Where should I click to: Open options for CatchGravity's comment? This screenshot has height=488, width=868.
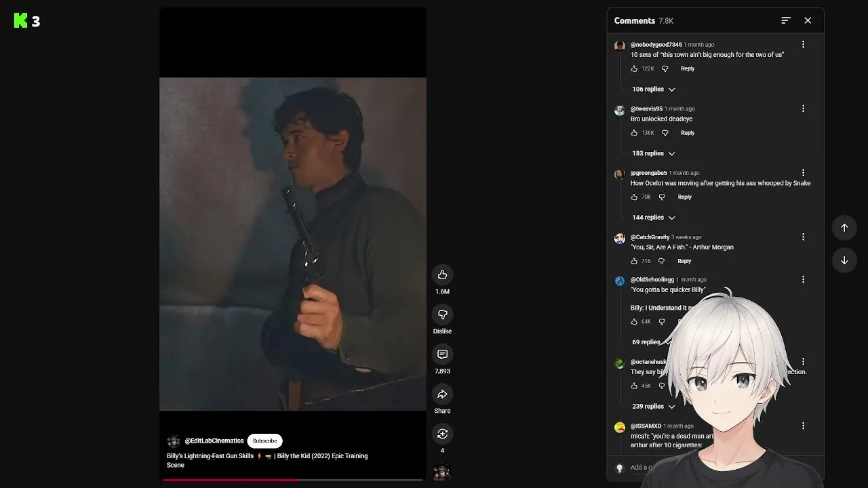[x=803, y=237]
